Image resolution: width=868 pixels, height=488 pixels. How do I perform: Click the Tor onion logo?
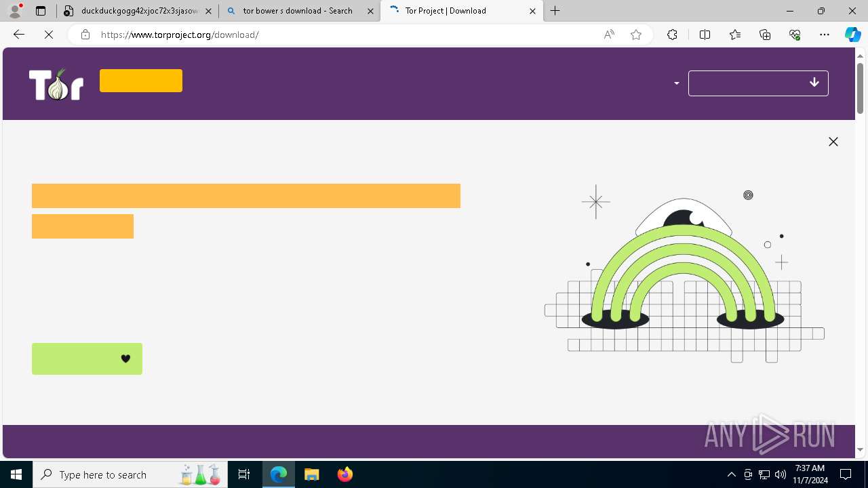click(56, 85)
